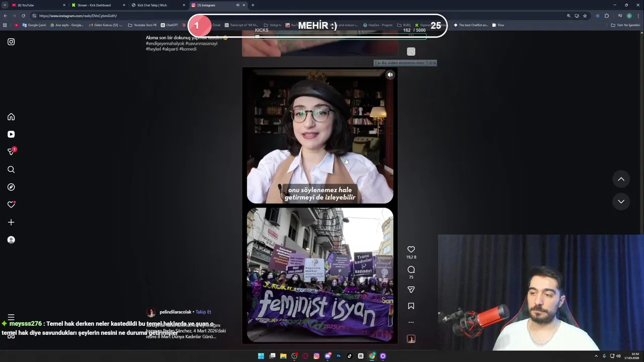Open a new browser tab
644x362 pixels.
(x=253, y=5)
